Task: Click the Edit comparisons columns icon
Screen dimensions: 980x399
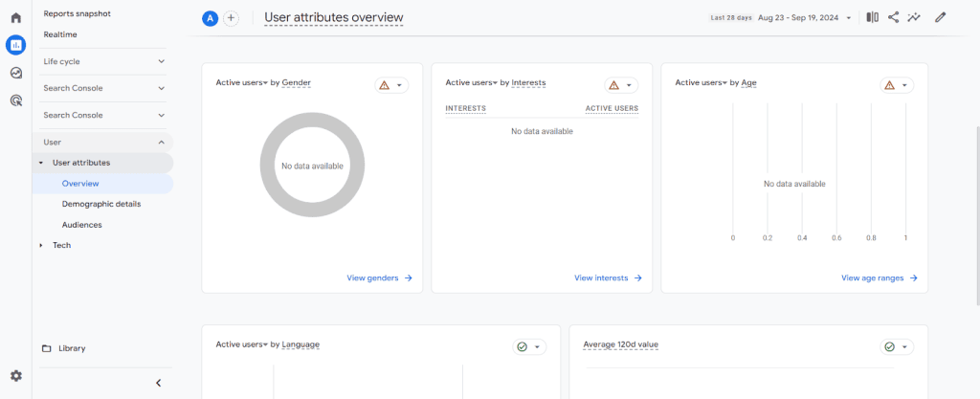Action: [872, 17]
